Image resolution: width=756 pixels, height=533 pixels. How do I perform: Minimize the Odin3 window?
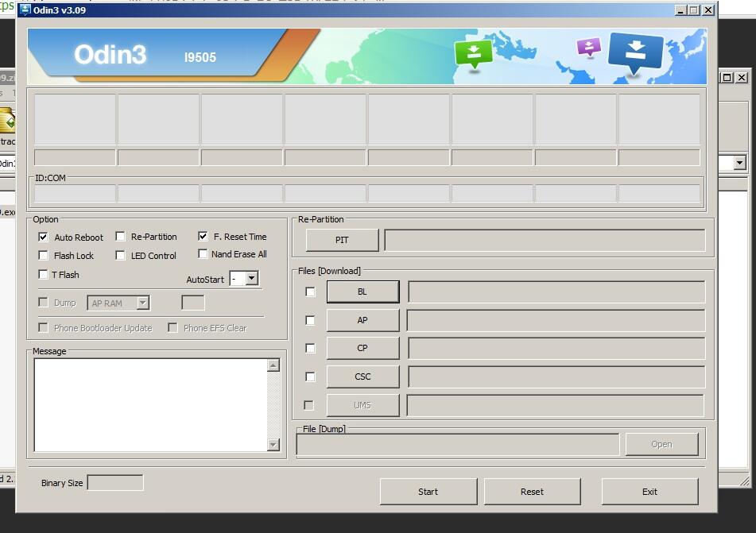(680, 10)
